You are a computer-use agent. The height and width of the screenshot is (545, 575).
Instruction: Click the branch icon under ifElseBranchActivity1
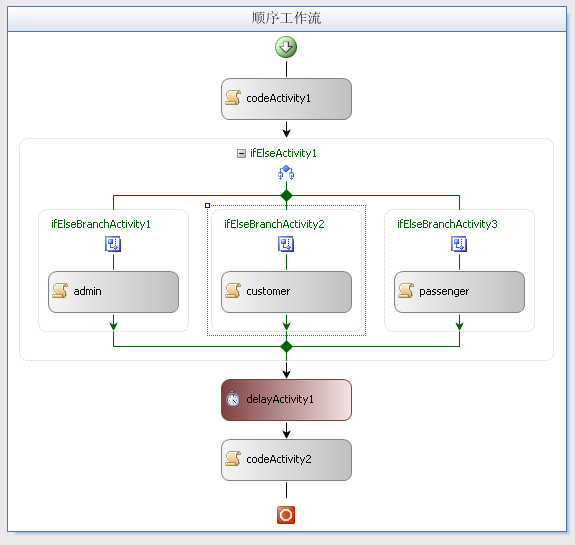pyautogui.click(x=113, y=244)
